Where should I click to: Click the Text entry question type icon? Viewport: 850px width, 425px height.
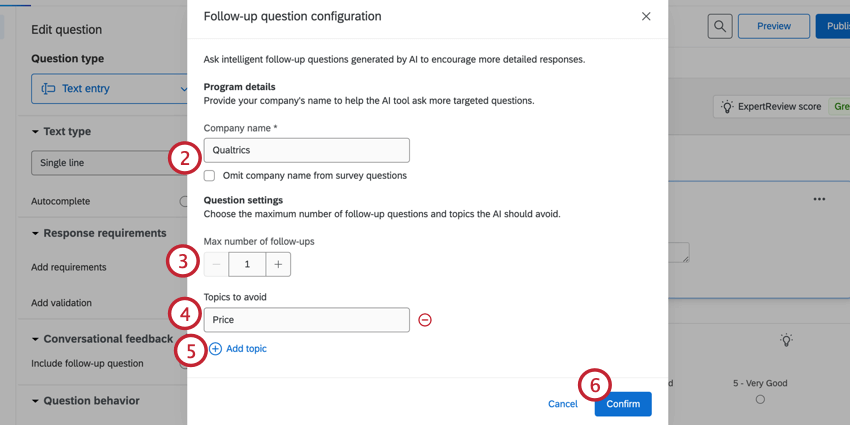tap(48, 89)
